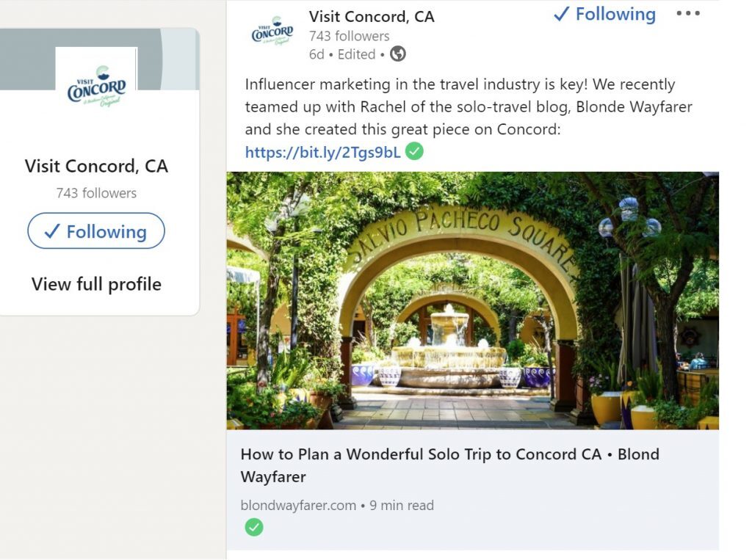Click the globe public visibility icon
Image resolution: width=752 pixels, height=560 pixels.
click(398, 54)
